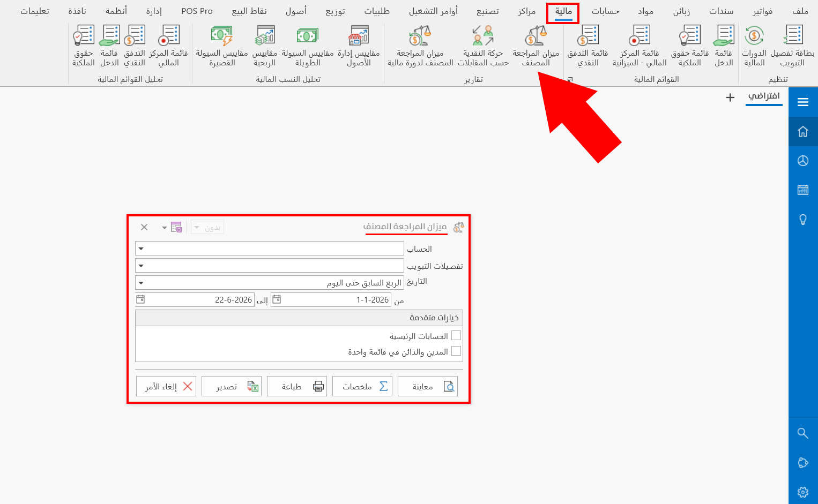This screenshot has width=818, height=504.
Task: Click the hamburger menu icon in sidebar
Action: point(803,102)
